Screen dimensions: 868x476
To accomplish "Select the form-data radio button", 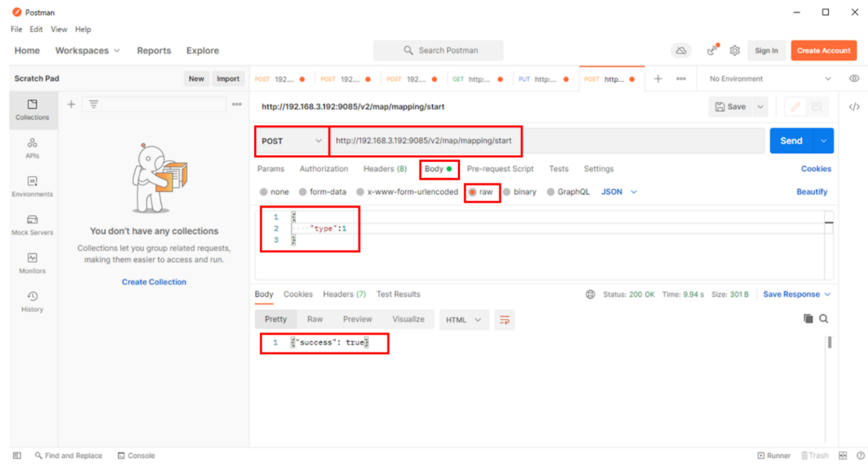I will pos(303,192).
